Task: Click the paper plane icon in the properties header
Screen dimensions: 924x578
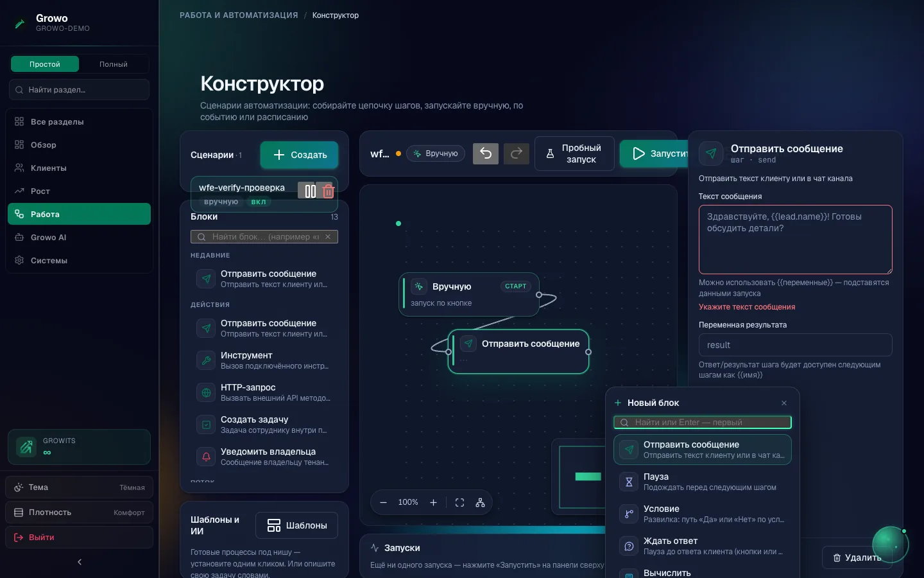Action: tap(711, 153)
